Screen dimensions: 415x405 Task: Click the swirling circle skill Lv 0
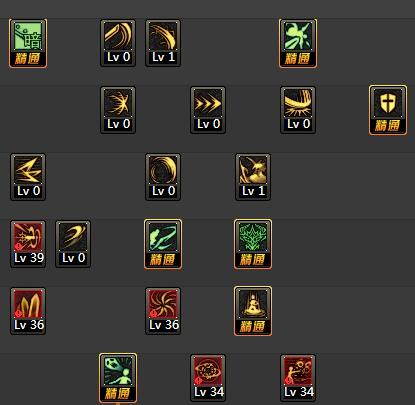(x=163, y=177)
